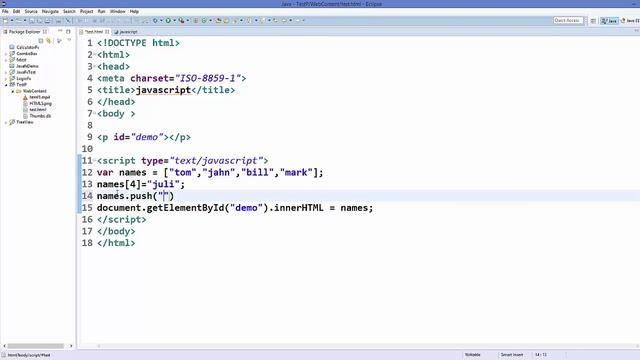This screenshot has height=360, width=640.
Task: Click the TestP project icon
Action: point(12,84)
